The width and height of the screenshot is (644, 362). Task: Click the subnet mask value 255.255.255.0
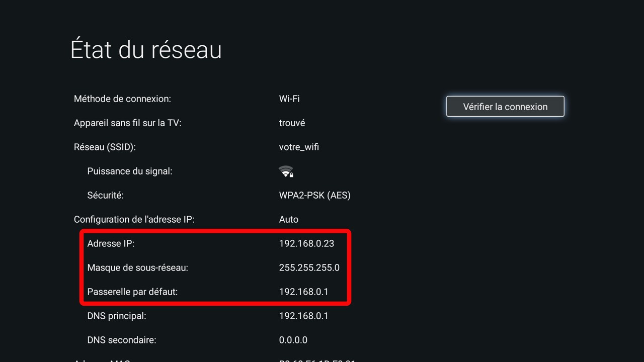click(x=309, y=268)
